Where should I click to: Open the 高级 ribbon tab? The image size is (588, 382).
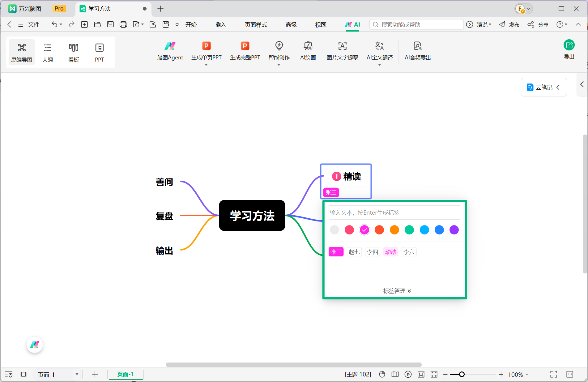291,24
